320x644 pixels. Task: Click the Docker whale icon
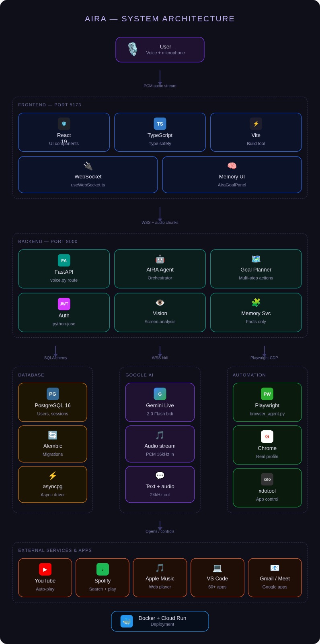tap(127, 621)
